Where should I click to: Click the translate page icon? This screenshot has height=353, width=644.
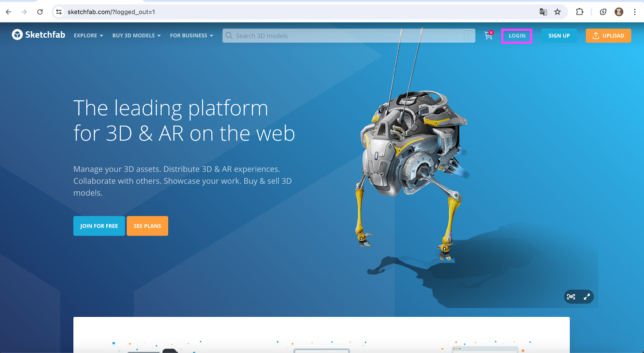click(543, 12)
